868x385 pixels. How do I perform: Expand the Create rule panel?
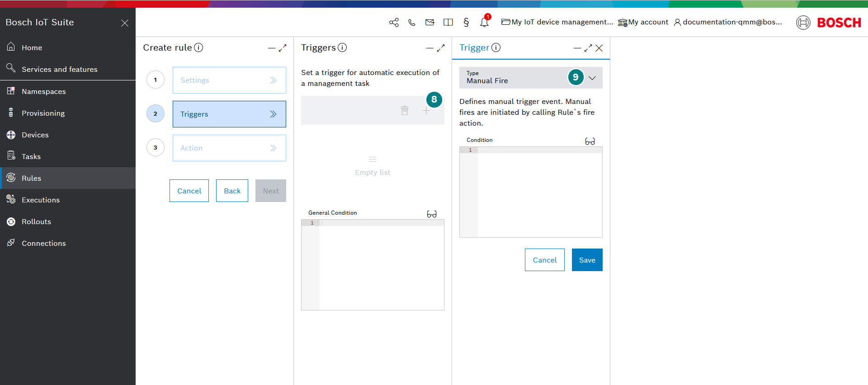(x=283, y=48)
